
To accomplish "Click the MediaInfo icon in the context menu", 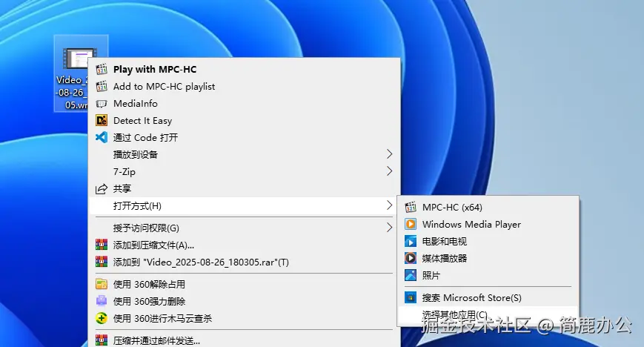I will pyautogui.click(x=102, y=104).
